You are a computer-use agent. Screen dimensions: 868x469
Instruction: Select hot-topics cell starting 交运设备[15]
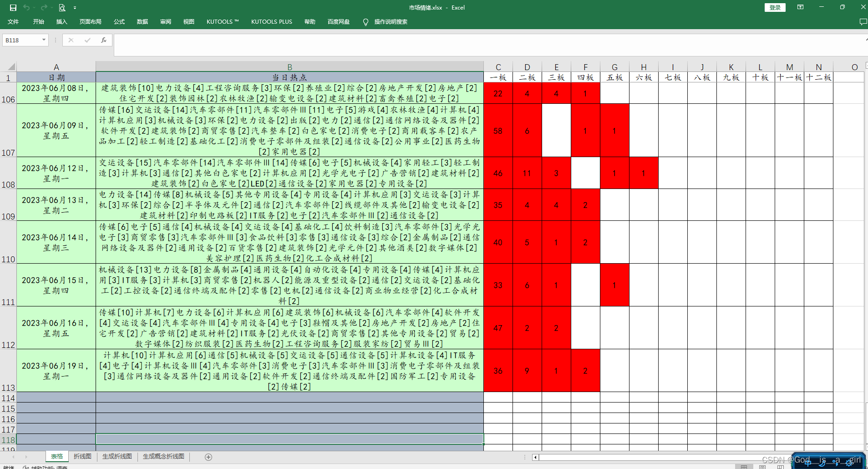coord(289,173)
